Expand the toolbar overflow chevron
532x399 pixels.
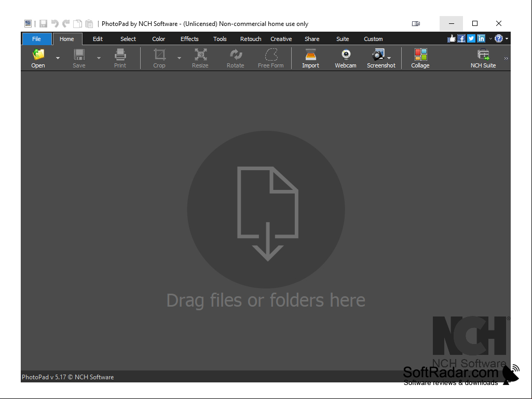click(x=506, y=58)
